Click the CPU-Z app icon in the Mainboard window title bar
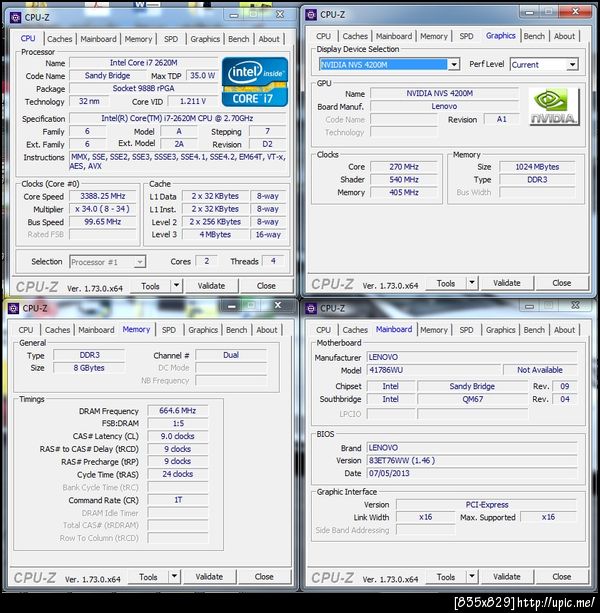 pos(311,308)
